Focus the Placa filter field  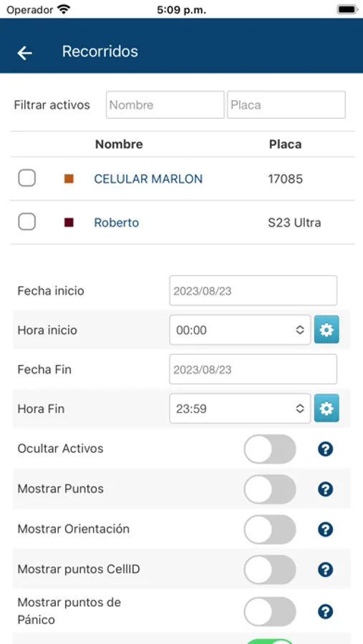[x=286, y=104]
